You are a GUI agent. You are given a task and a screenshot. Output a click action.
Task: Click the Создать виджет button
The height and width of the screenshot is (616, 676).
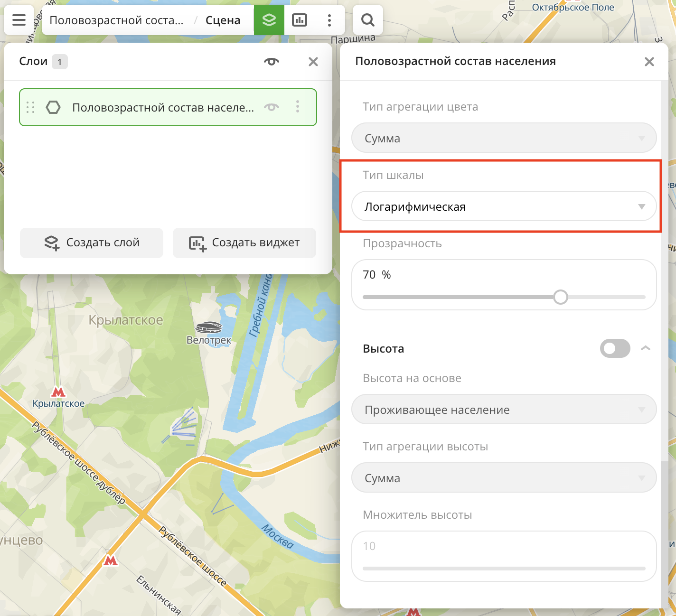[x=244, y=243]
